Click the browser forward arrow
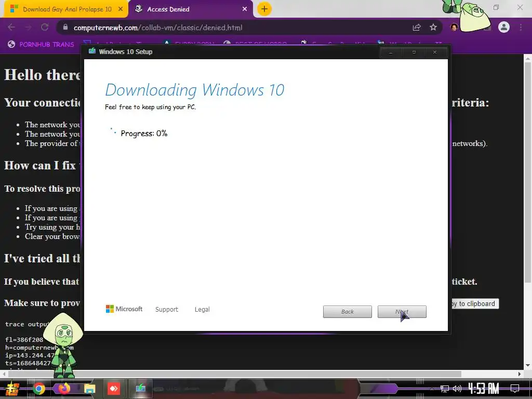The width and height of the screenshot is (532, 399). click(28, 27)
